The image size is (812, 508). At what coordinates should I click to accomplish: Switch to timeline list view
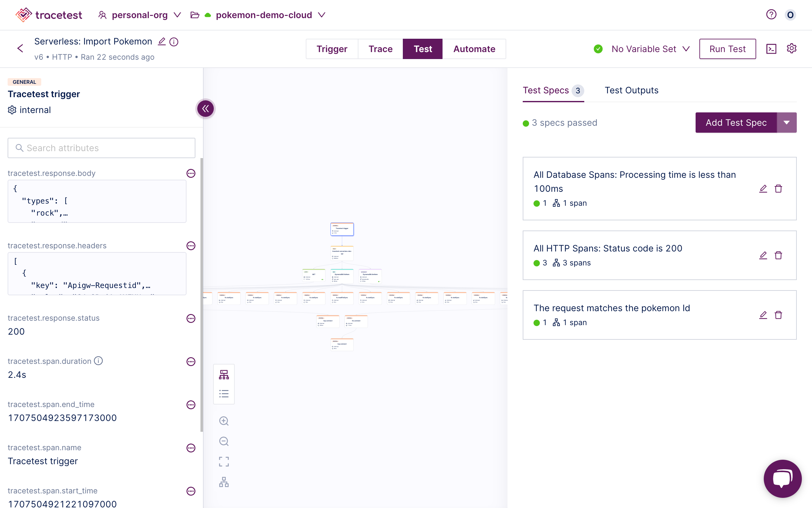click(x=224, y=393)
